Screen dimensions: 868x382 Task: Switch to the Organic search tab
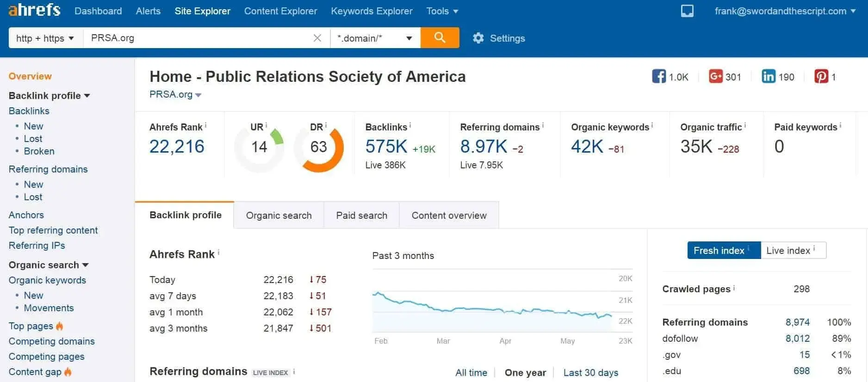(279, 216)
